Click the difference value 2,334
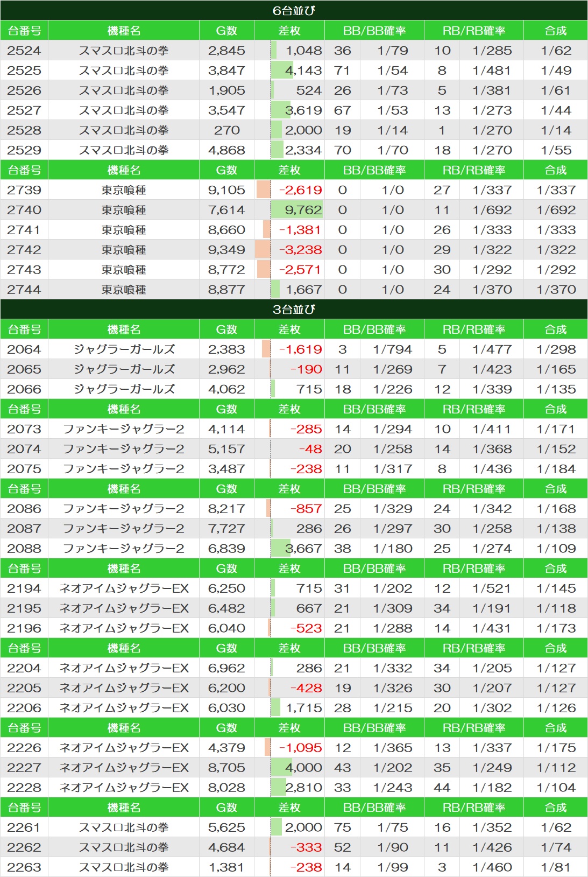Viewport: 588px width, 877px height. point(303,150)
